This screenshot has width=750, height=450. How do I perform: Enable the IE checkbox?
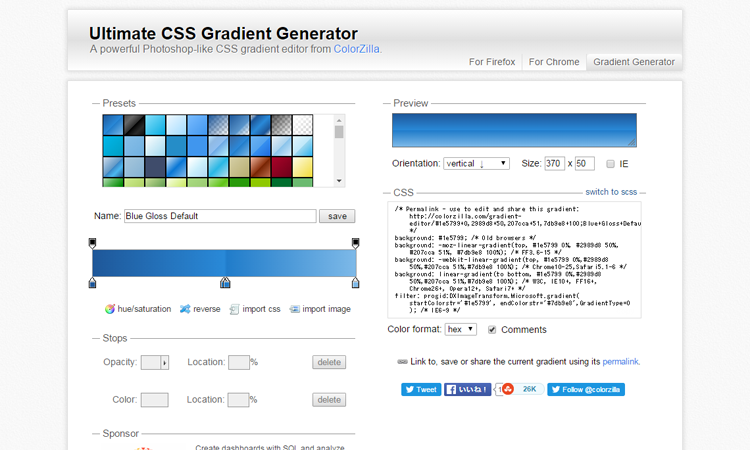610,164
